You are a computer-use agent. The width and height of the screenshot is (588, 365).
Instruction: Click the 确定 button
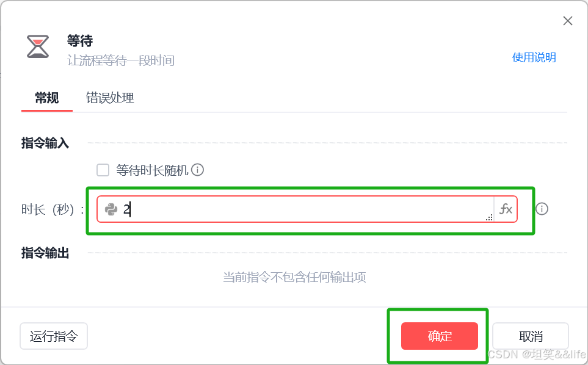click(440, 336)
